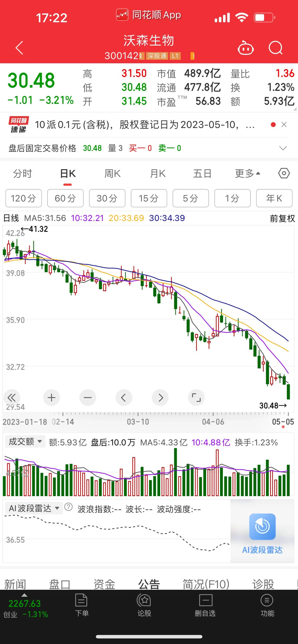Screen dimensions: 298x644
Task: Show help for AI波段雷达 question mark
Action: point(68,507)
